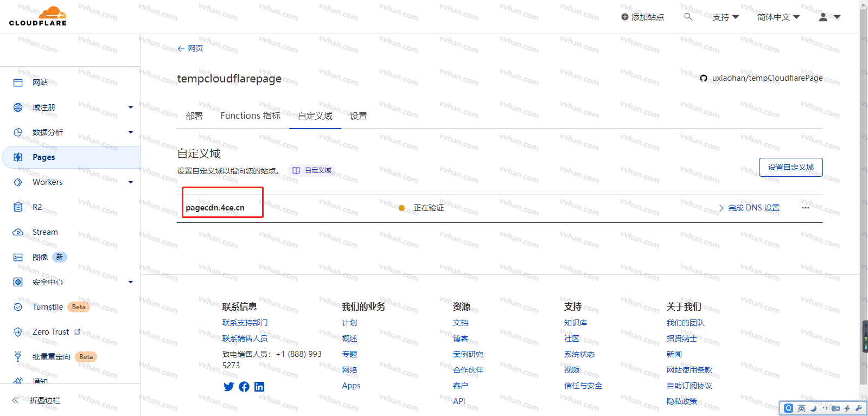Open the LinkedIn social icon
The height and width of the screenshot is (416, 868).
[x=259, y=387]
